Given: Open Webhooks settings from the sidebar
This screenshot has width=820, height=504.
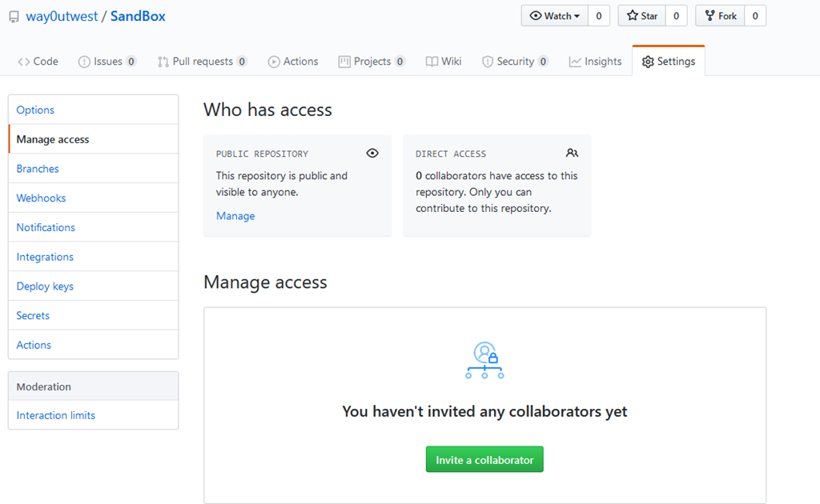Looking at the screenshot, I should [x=41, y=198].
